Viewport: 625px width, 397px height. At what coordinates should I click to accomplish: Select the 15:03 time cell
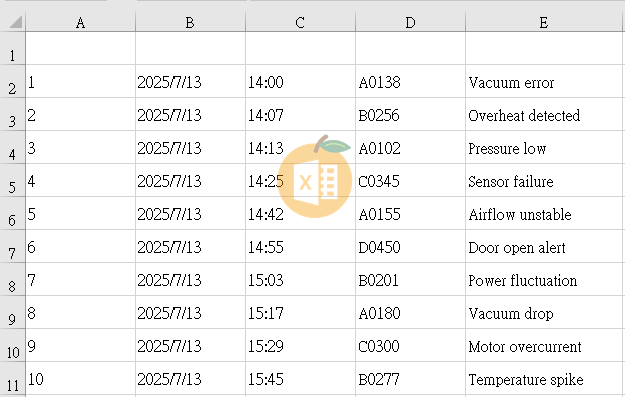(x=300, y=279)
